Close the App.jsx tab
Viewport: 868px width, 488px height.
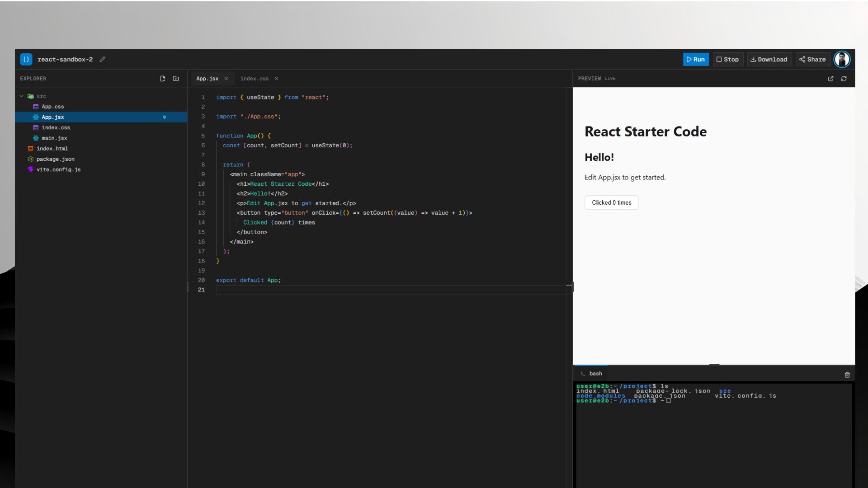coord(226,79)
